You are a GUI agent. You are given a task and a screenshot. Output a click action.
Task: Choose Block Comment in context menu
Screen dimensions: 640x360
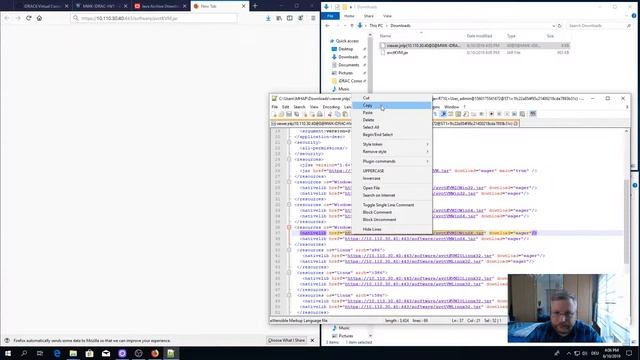pos(392,212)
